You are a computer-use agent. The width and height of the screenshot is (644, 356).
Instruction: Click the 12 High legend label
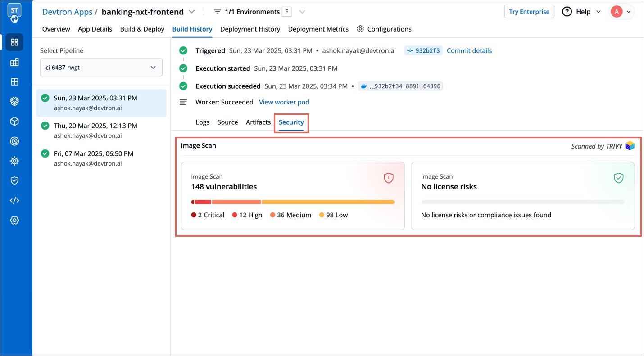click(247, 215)
